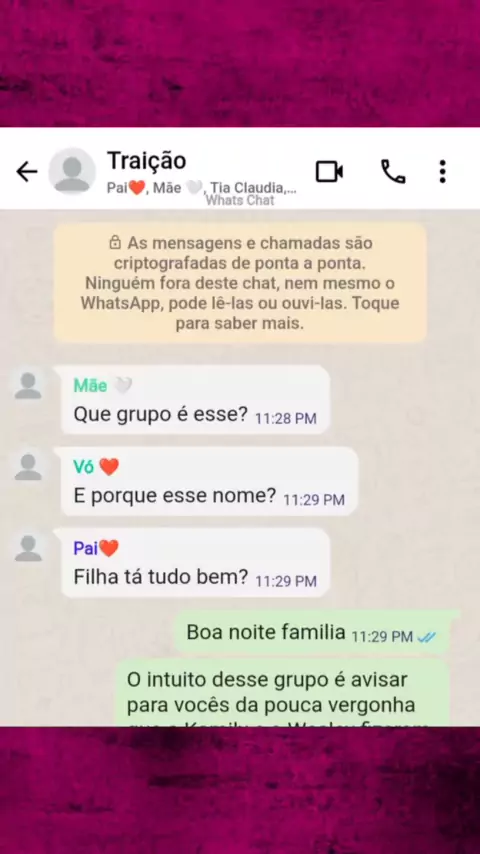Viewport: 480px width, 854px height.
Task: Tap the group members list subtitle
Action: pyautogui.click(x=202, y=188)
